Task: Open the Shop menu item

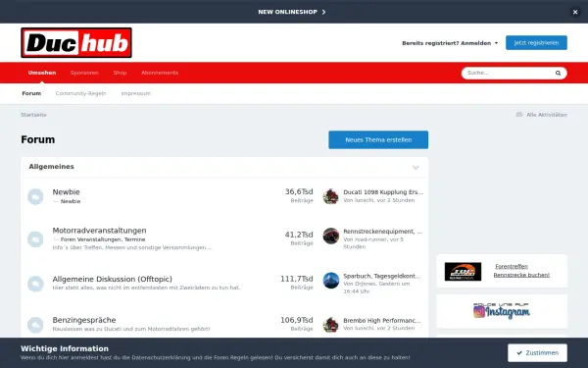Action: pyautogui.click(x=120, y=73)
